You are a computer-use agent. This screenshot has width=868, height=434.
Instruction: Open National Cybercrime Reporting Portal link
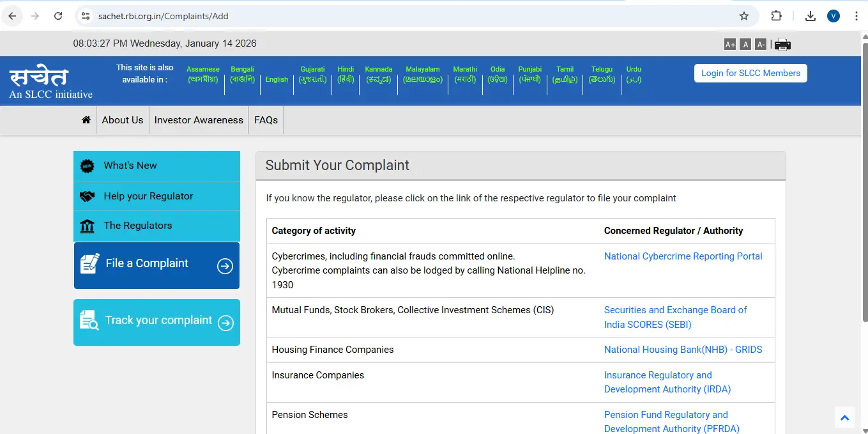pos(683,256)
